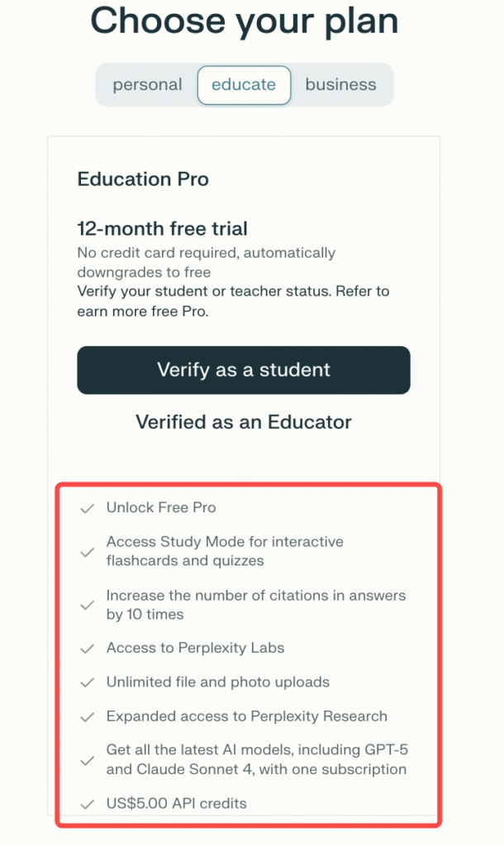This screenshot has width=504, height=846.
Task: Open the business plan tab
Action: [340, 85]
